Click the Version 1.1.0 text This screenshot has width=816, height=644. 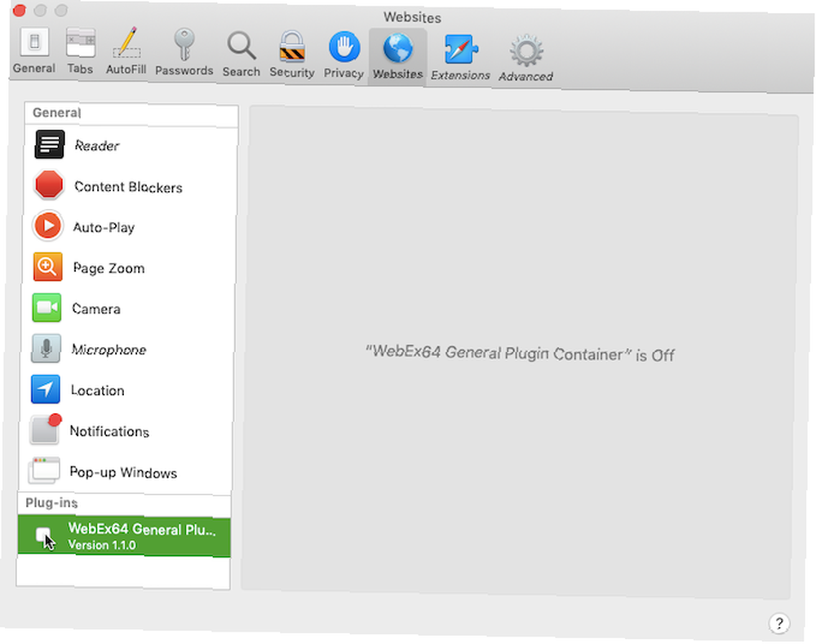102,545
